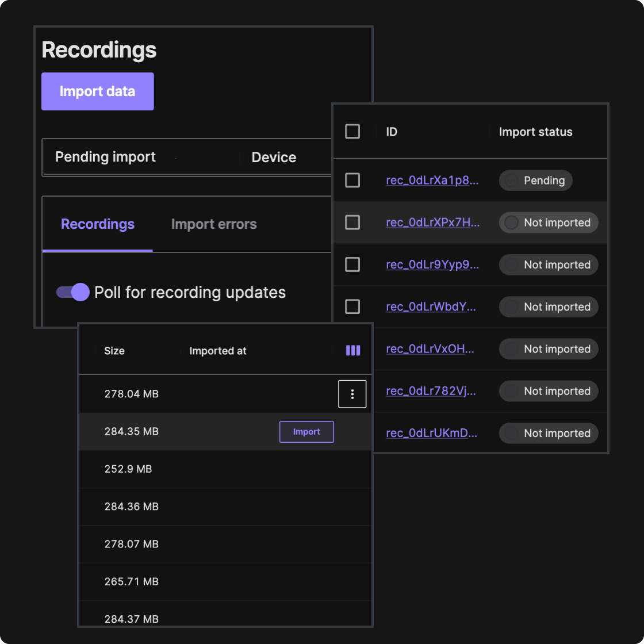Click the columns layout icon
644x644 pixels.
(353, 351)
